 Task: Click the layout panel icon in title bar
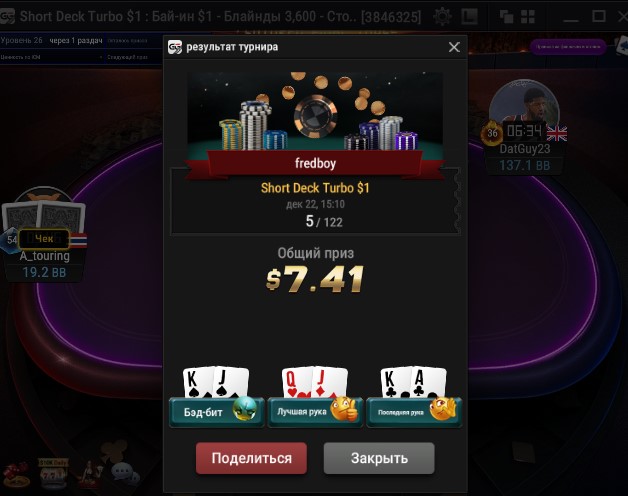pos(469,17)
